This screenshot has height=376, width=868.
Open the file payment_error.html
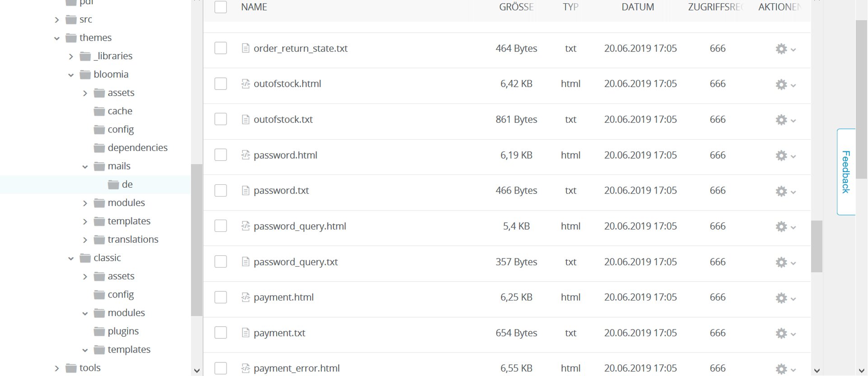coord(297,368)
